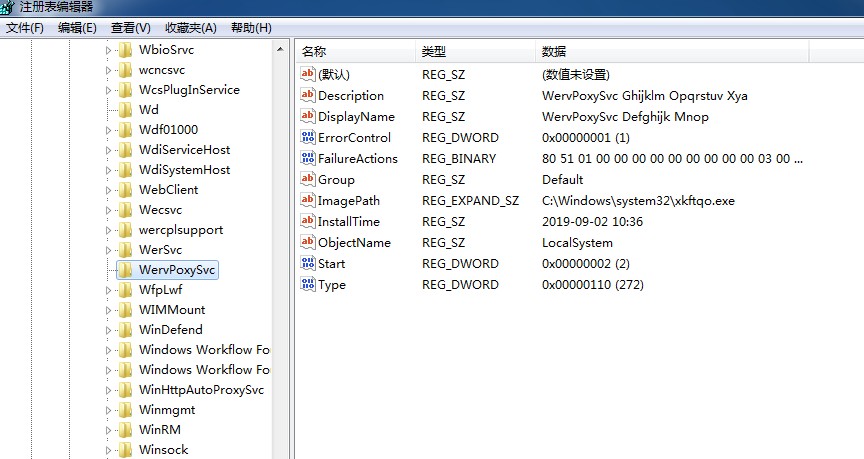Expand the WbioSrvc tree node

point(108,50)
